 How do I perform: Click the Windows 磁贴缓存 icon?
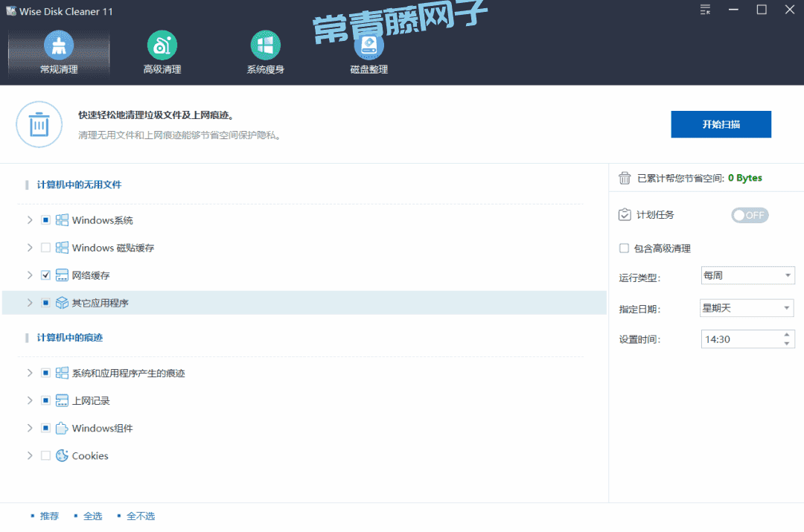click(62, 248)
